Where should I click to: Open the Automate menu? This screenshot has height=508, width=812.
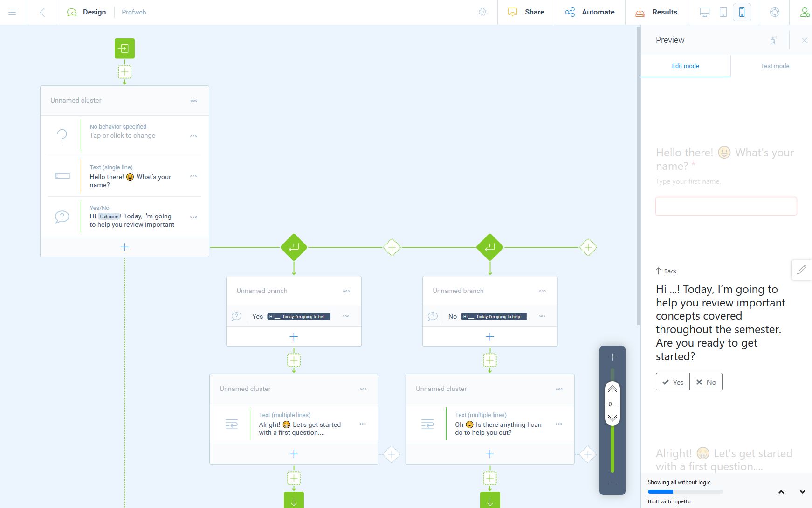[x=590, y=12]
